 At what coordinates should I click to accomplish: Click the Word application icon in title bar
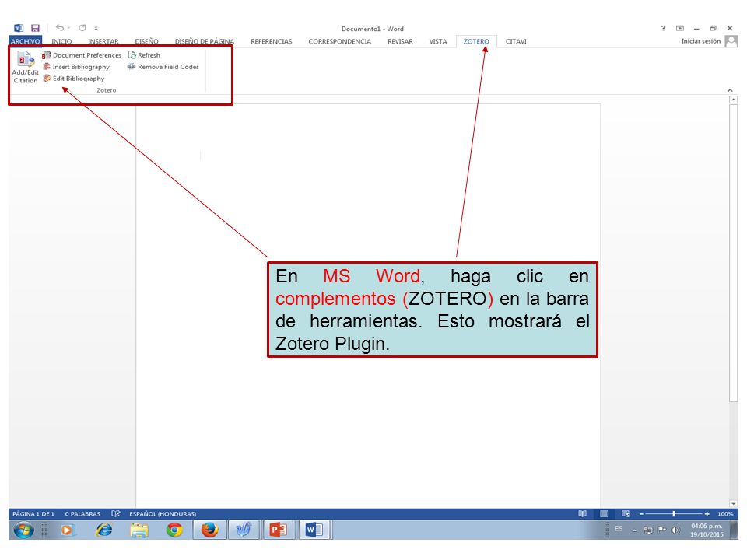tap(19, 28)
